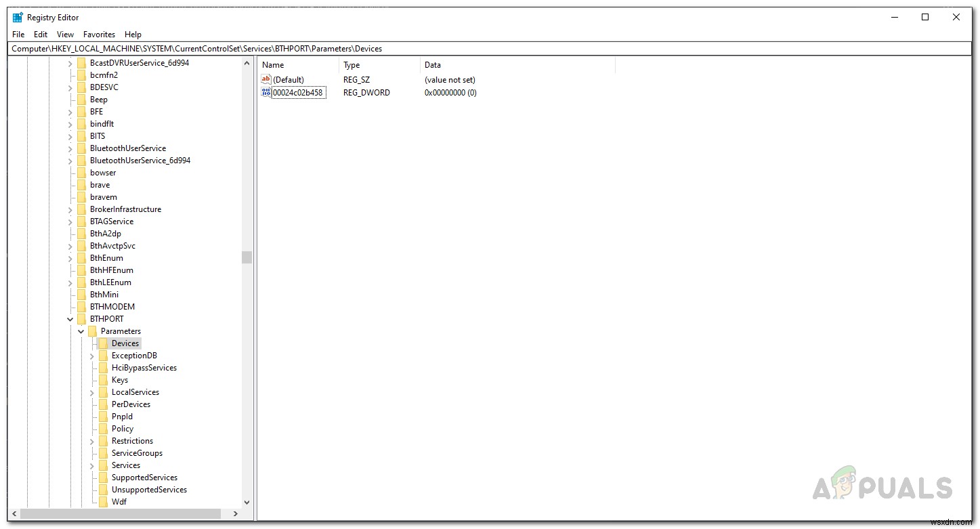Click the HciBypassServices folder icon
Image resolution: width=980 pixels, height=529 pixels.
103,368
